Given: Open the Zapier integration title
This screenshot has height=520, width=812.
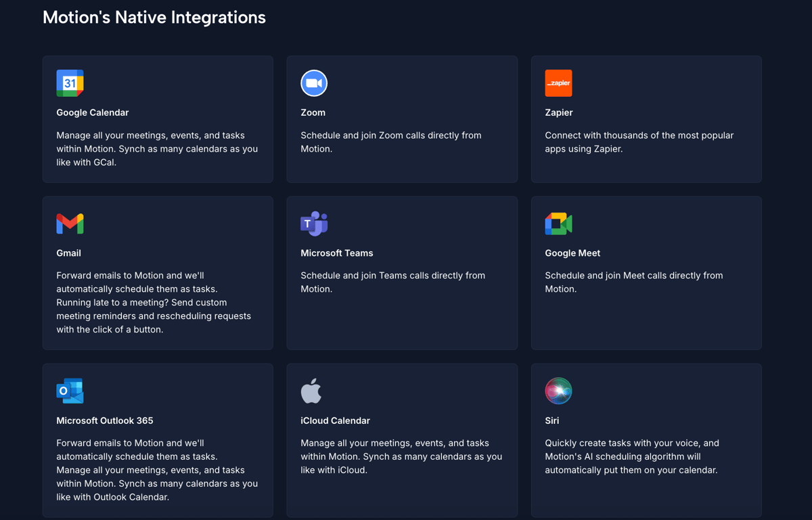Looking at the screenshot, I should click(x=559, y=112).
